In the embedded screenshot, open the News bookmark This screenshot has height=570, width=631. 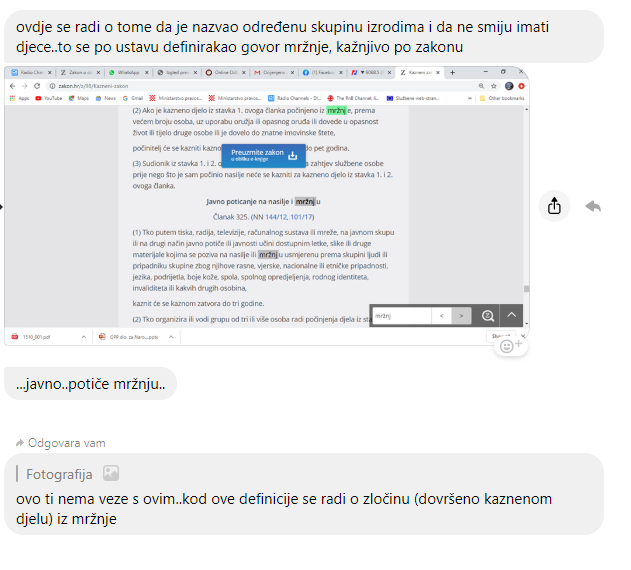pyautogui.click(x=105, y=98)
